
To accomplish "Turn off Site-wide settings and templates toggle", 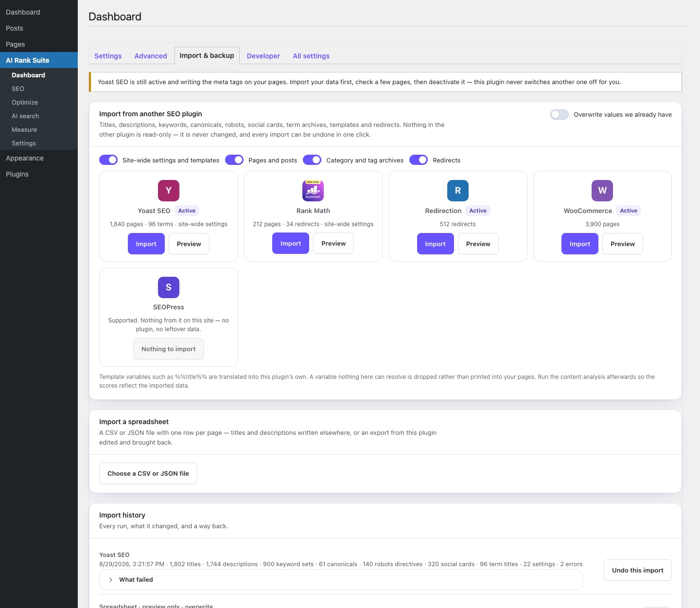I will [x=108, y=160].
